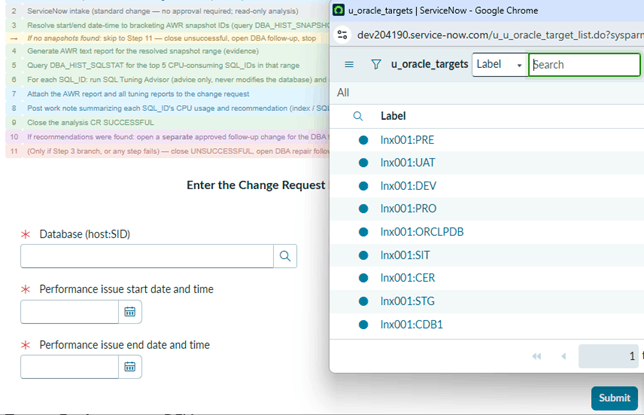
Task: Click step 7 Attach the AWR report row
Action: pos(168,94)
